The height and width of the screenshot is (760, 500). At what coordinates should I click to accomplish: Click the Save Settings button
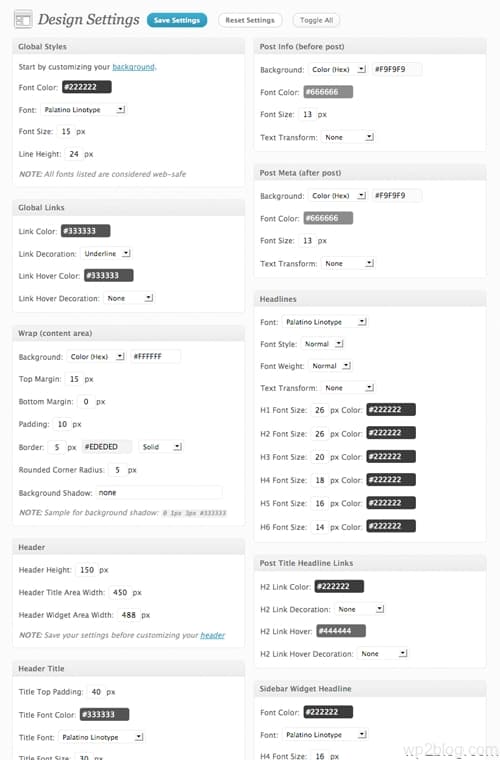coord(177,20)
